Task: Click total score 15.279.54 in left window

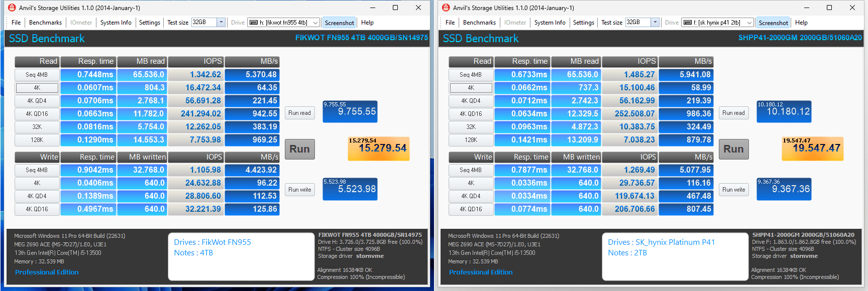Action: click(x=379, y=149)
